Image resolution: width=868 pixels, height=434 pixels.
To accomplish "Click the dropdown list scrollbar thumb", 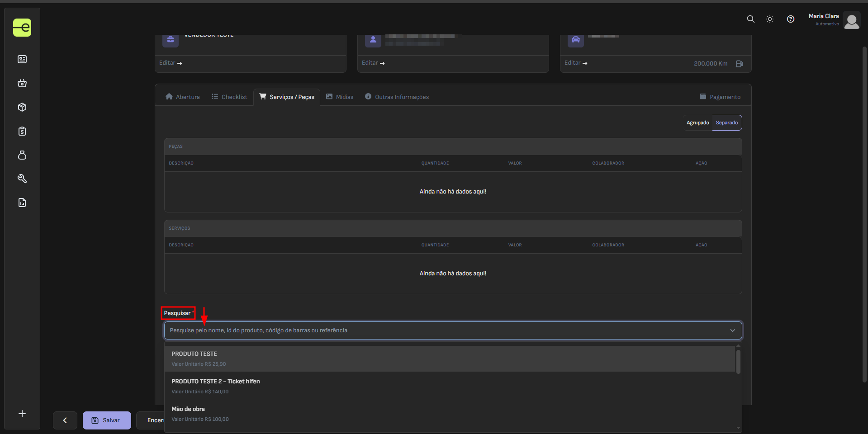I will pyautogui.click(x=738, y=361).
